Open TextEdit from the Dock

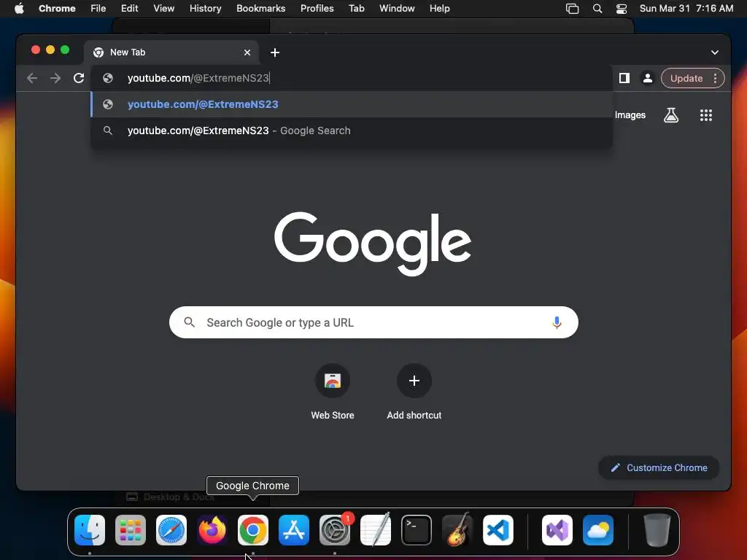pyautogui.click(x=376, y=530)
